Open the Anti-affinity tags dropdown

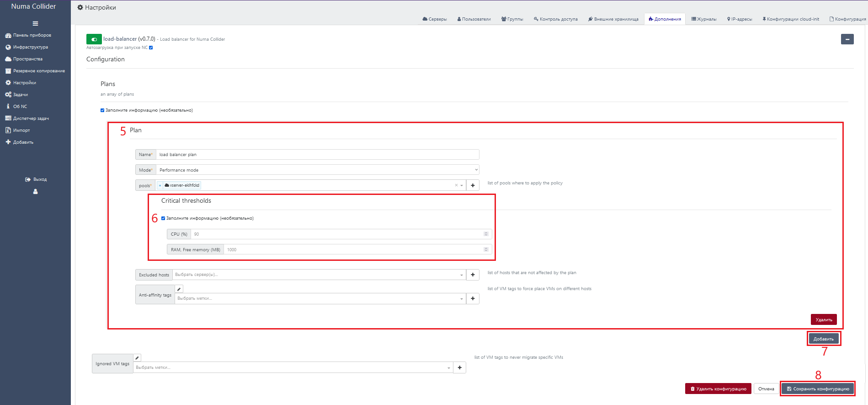point(320,298)
